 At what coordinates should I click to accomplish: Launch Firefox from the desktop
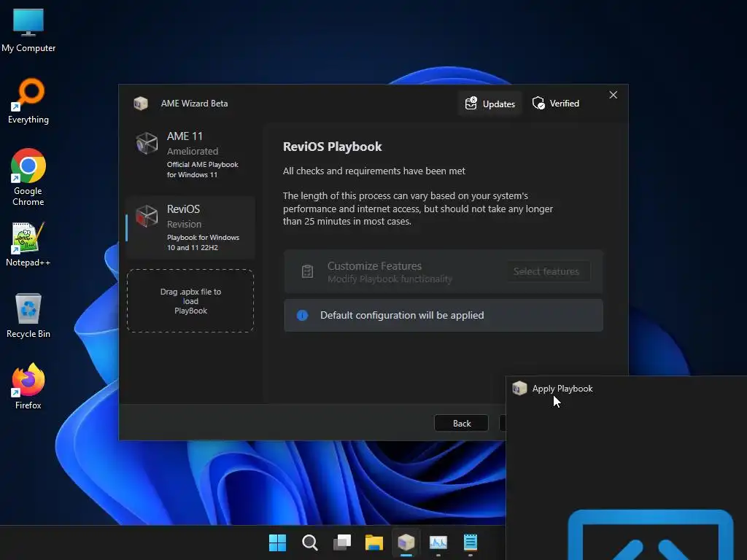point(28,386)
